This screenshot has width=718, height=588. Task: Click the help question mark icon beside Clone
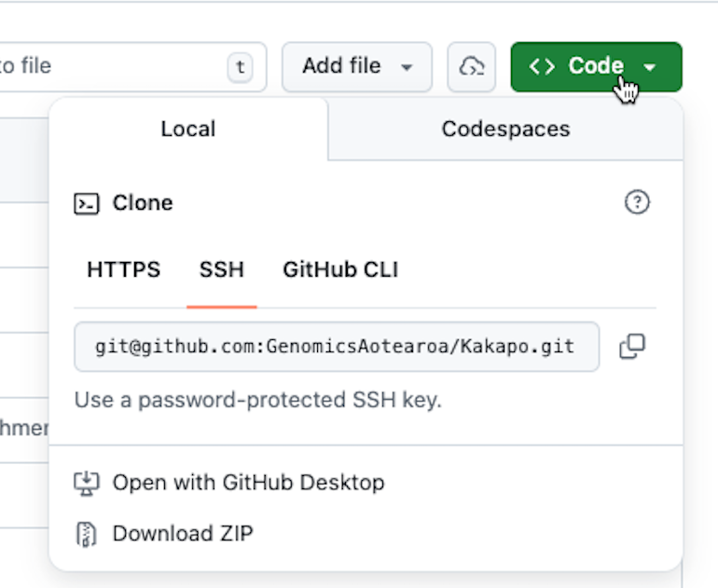pos(637,203)
